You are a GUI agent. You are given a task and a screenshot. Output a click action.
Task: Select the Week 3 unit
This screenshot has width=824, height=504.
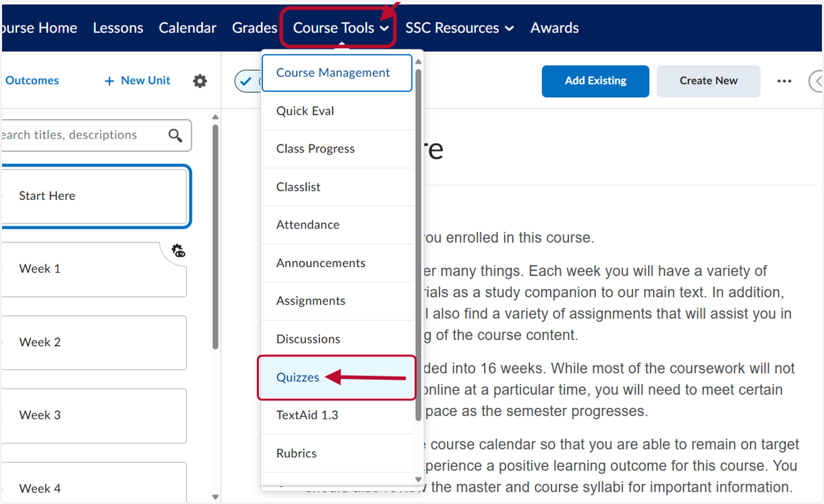(94, 415)
